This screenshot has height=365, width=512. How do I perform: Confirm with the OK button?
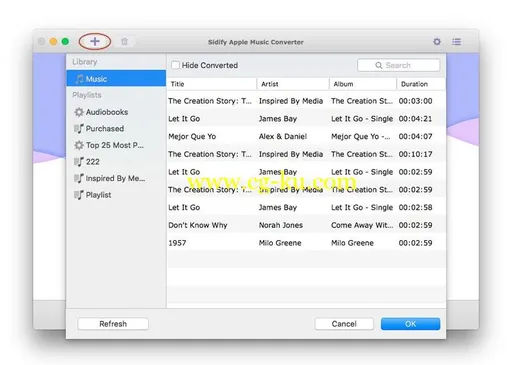click(410, 324)
